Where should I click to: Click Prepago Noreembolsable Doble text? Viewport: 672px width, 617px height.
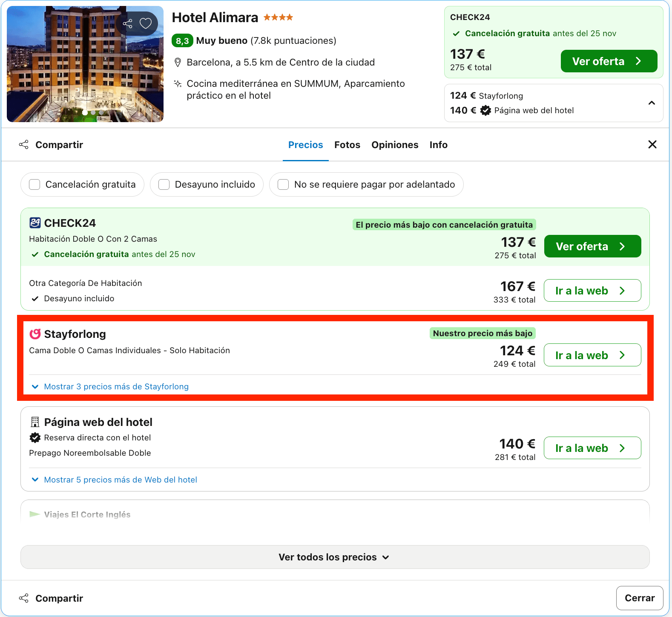(90, 453)
